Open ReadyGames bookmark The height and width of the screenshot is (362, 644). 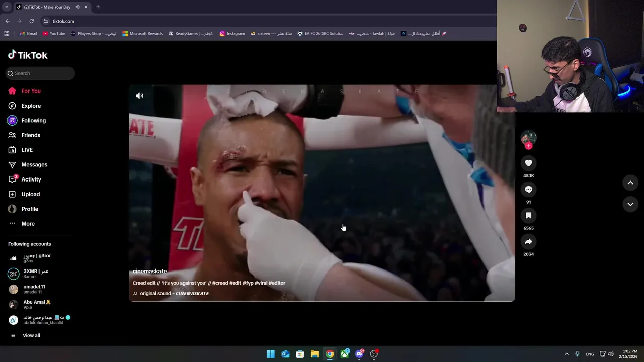coord(190,34)
